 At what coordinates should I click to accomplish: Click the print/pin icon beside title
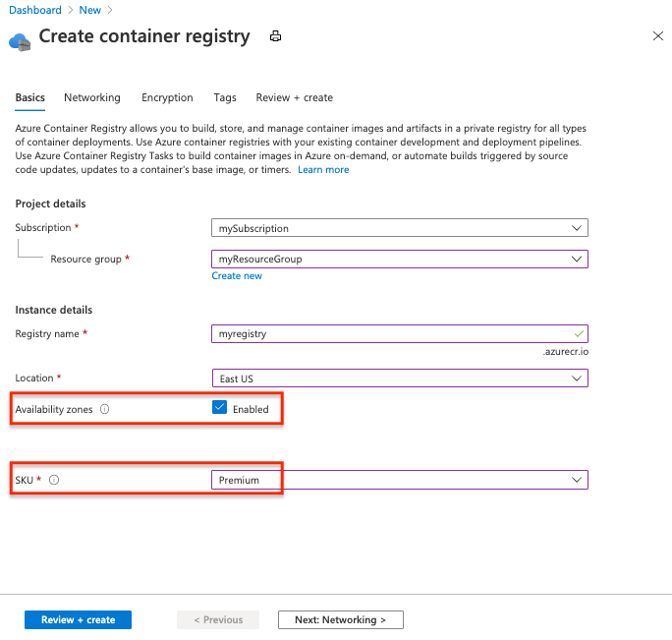click(x=276, y=36)
